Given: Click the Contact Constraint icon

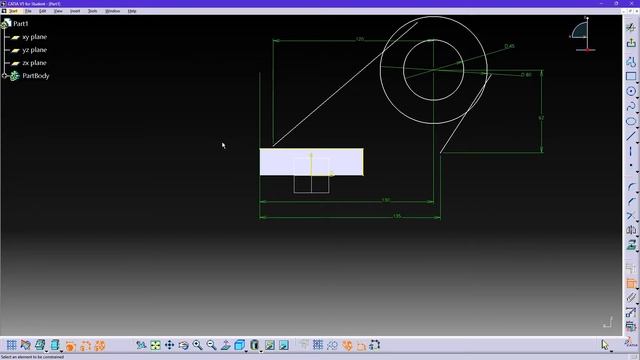Looking at the screenshot, I should [631, 298].
